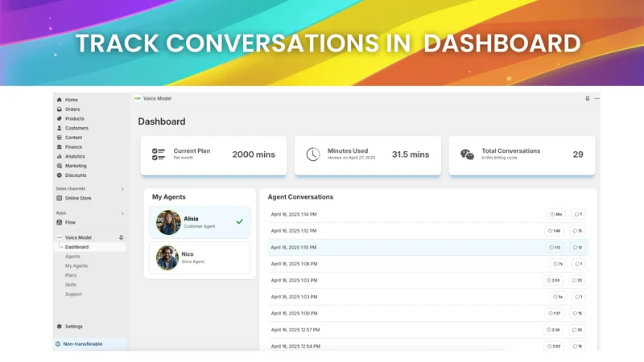Viewport: 644px width, 362px height.
Task: Click the checklist icon in Current Plan card
Action: [x=159, y=154]
